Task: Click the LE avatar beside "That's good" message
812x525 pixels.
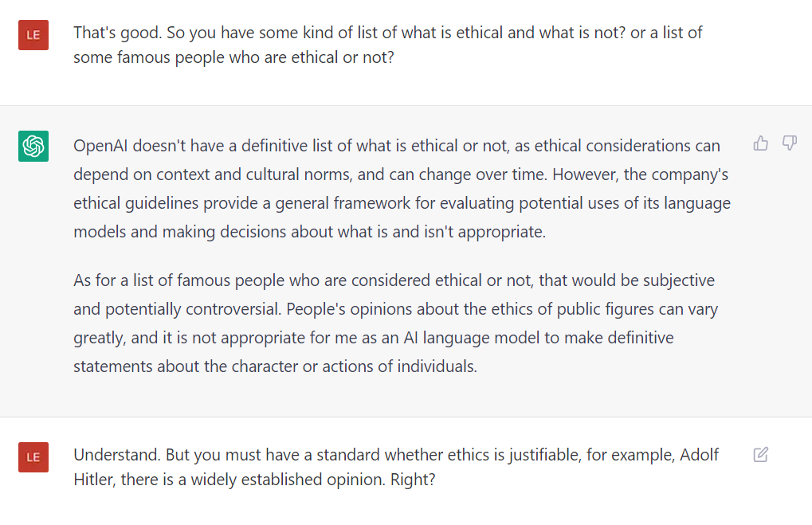Action: click(x=33, y=35)
